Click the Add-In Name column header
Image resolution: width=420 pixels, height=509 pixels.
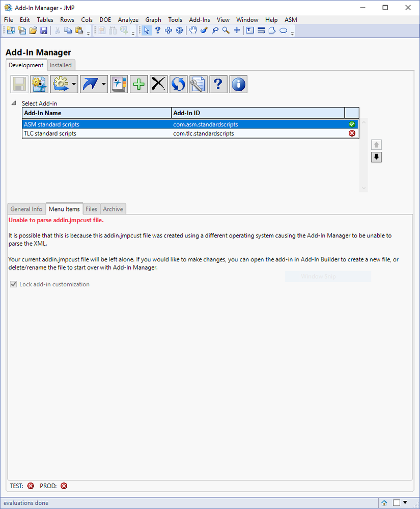[x=97, y=113]
